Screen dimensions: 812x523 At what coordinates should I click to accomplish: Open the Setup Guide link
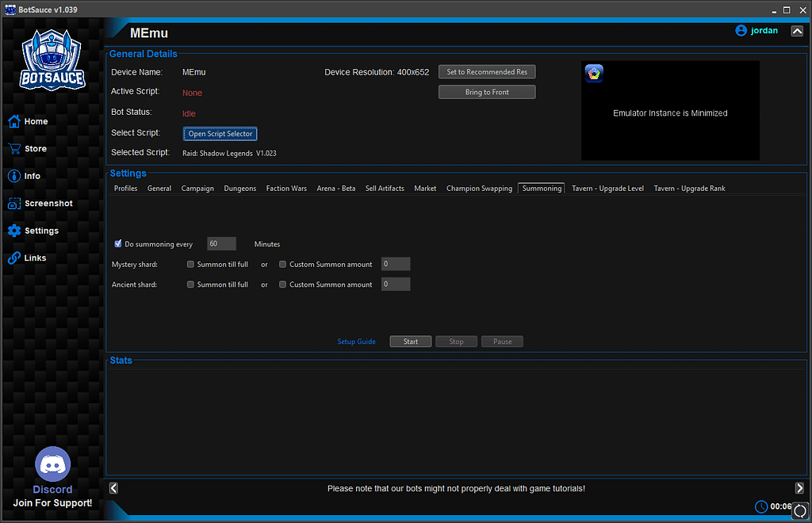point(356,341)
